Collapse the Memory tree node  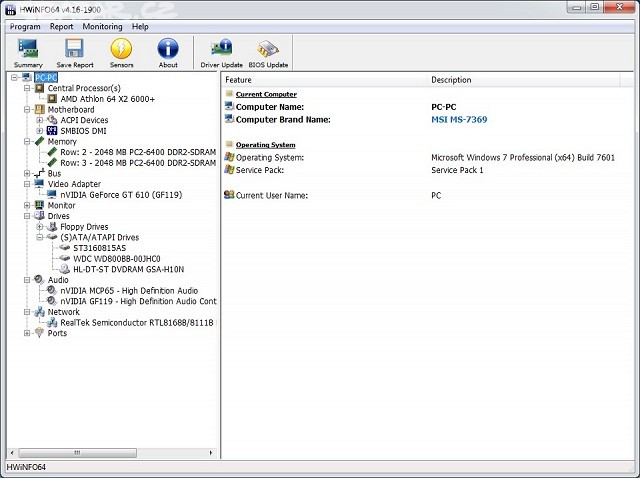(x=27, y=142)
